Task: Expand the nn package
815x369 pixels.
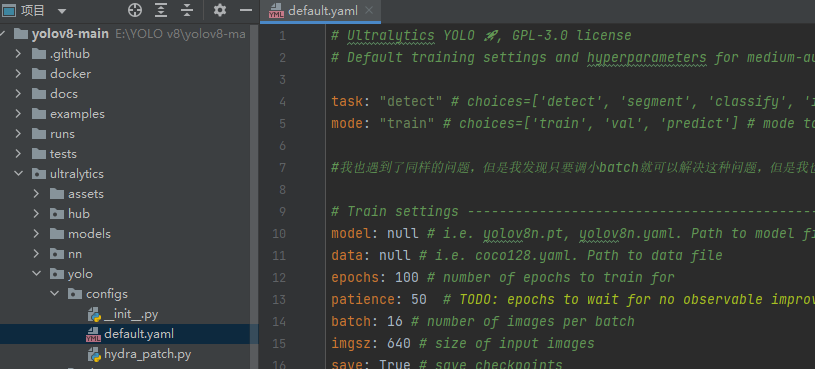Action: 36,254
